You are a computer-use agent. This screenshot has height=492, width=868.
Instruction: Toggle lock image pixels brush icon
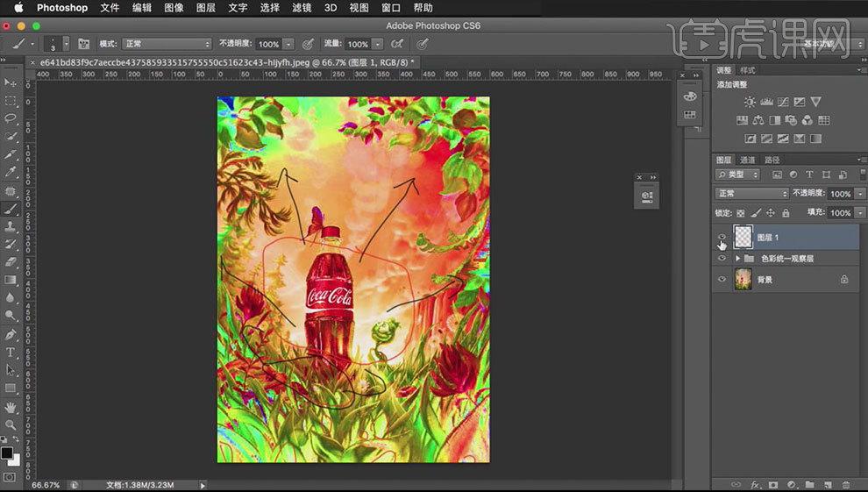tap(756, 212)
